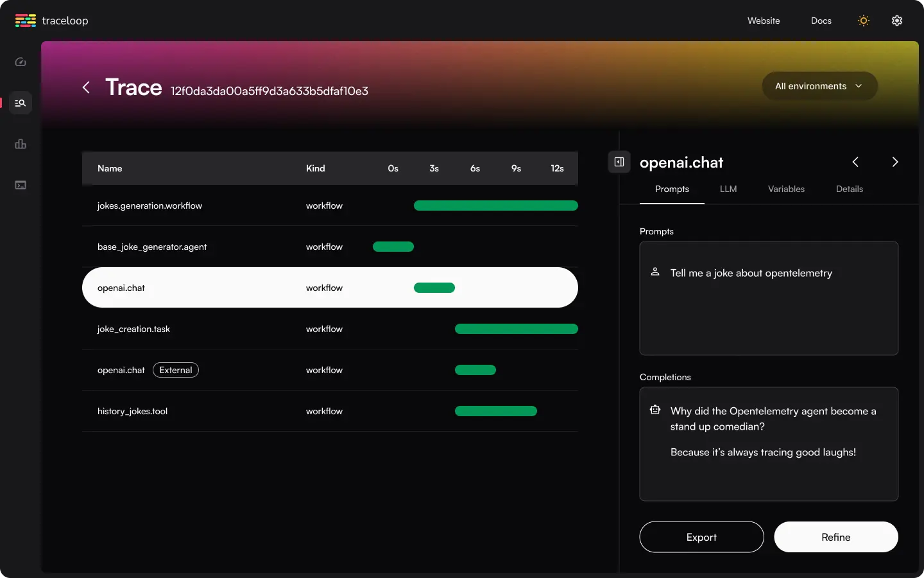The height and width of the screenshot is (578, 924).
Task: Go to next span with right chevron
Action: (x=895, y=162)
